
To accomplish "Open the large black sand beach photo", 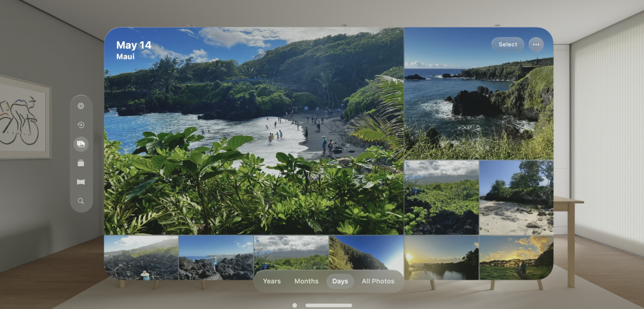I will pos(254,131).
